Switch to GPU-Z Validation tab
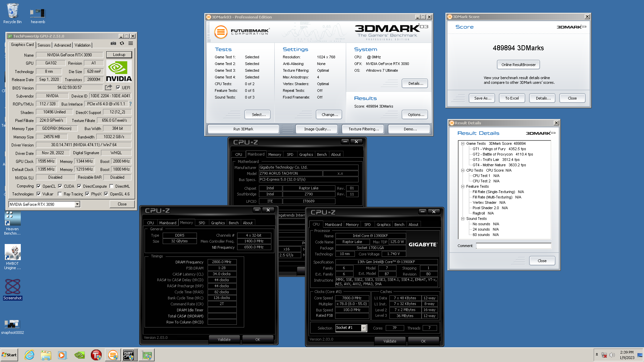644x362 pixels. point(83,45)
